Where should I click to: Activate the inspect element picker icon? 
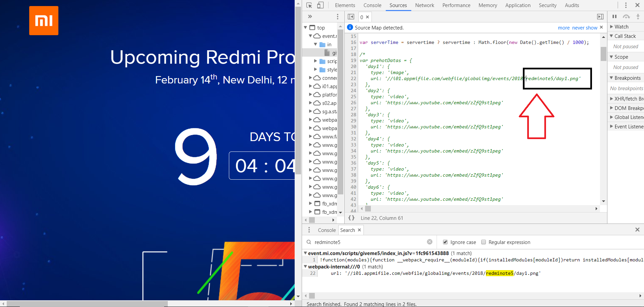pyautogui.click(x=309, y=5)
